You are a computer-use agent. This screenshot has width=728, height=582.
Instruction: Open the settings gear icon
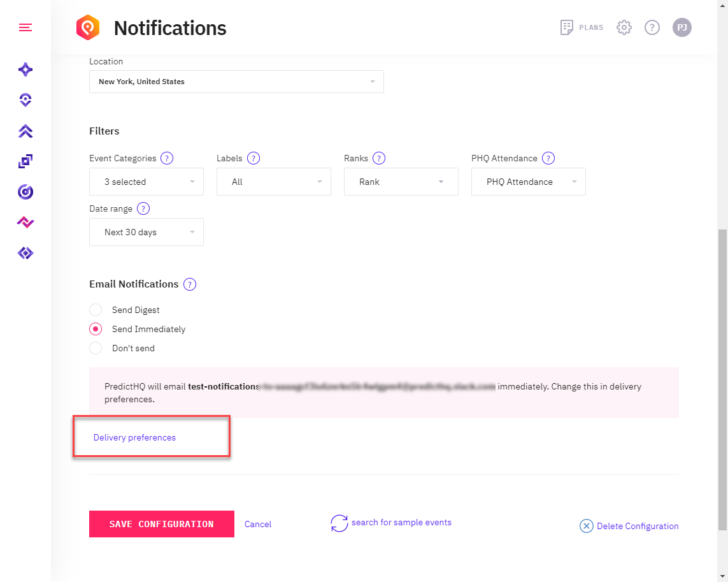pyautogui.click(x=624, y=27)
